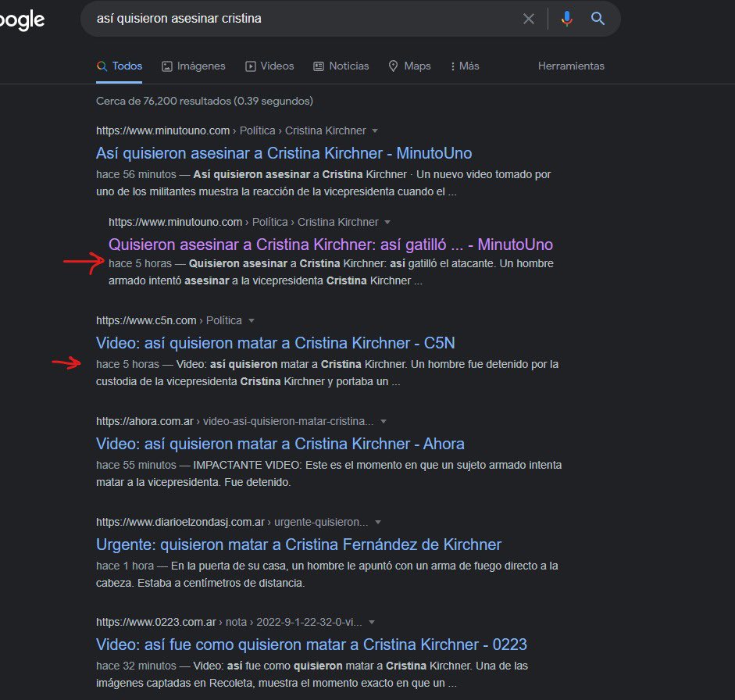
Task: Open 'Video: así quisieron matar a Cristina Kirchner - Ahora'
Action: [280, 444]
